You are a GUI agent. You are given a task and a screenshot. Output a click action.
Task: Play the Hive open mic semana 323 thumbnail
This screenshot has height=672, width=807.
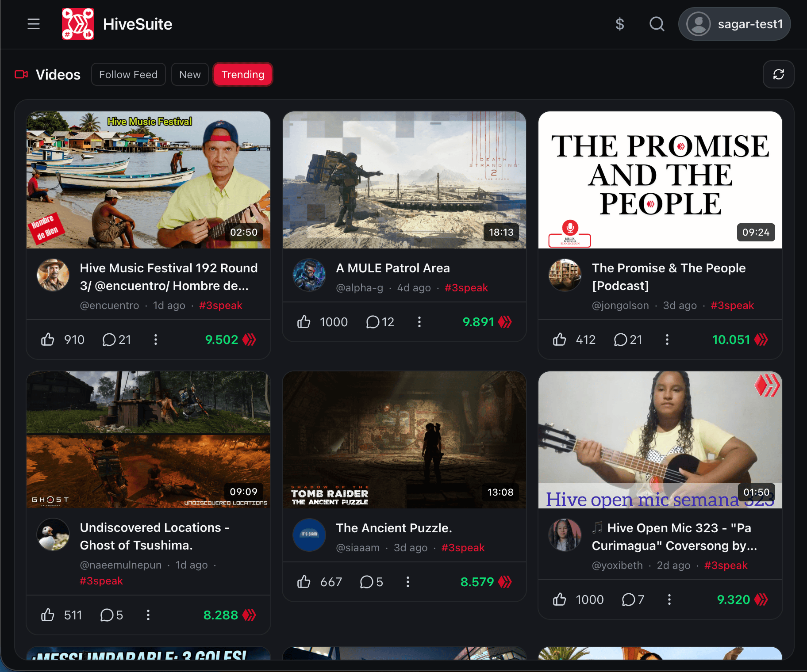coord(660,440)
